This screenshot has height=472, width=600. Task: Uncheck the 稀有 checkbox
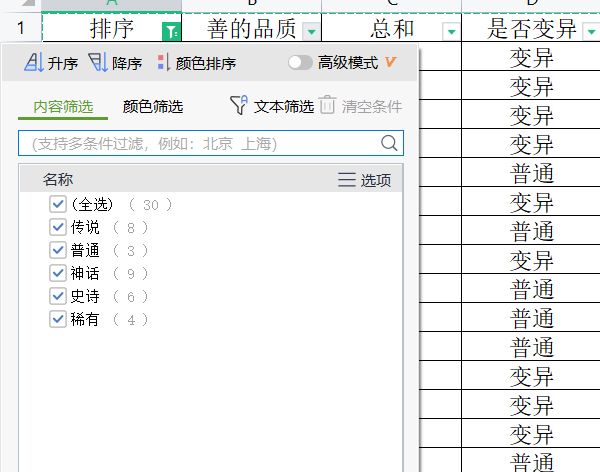pyautogui.click(x=58, y=319)
